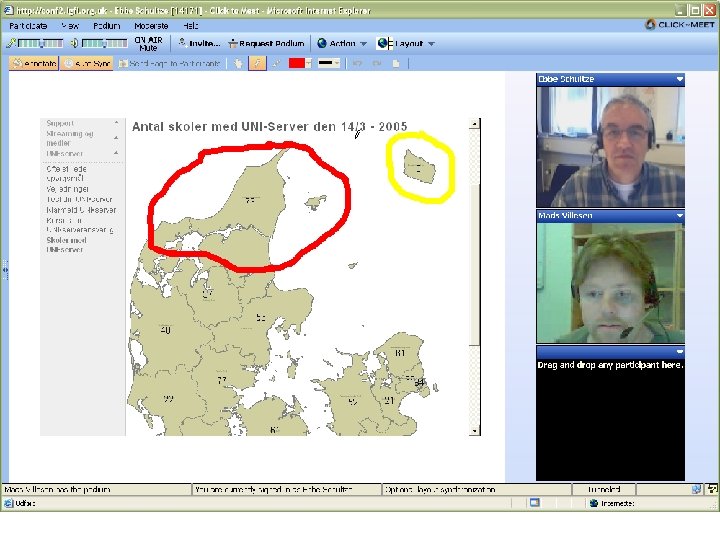720x540 pixels.
Task: Click the 'Drag and drop any participant here' area
Action: click(610, 419)
